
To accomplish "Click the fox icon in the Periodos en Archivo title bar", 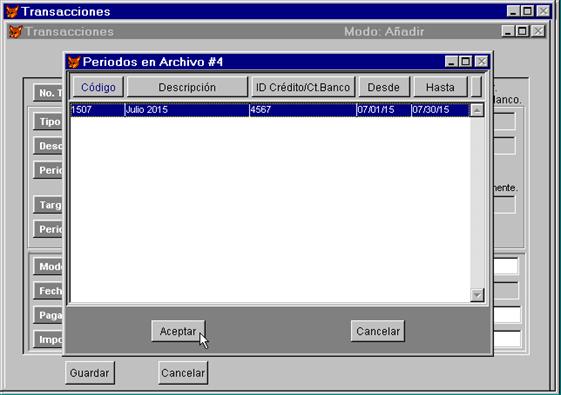I will click(74, 62).
